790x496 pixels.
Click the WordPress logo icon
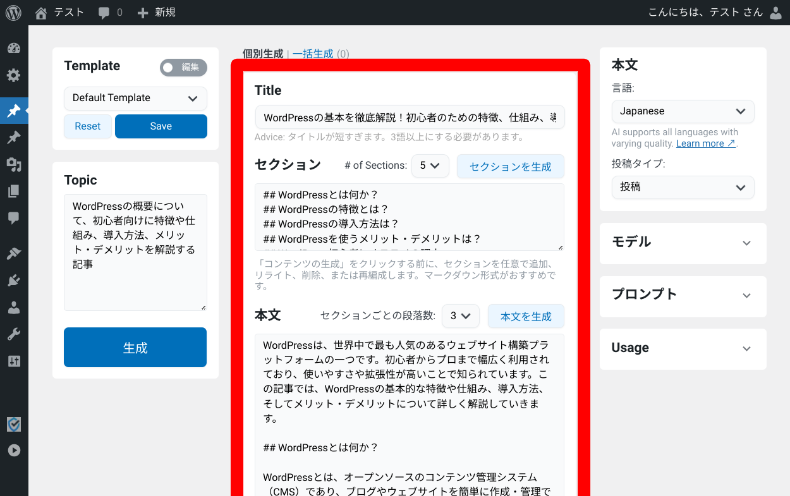14,12
